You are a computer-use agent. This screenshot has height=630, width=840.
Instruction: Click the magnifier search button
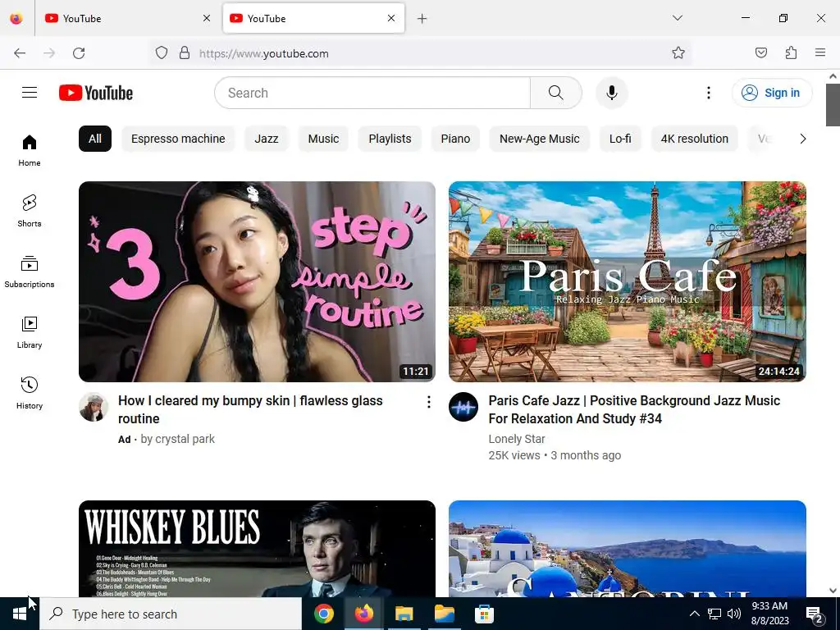556,93
